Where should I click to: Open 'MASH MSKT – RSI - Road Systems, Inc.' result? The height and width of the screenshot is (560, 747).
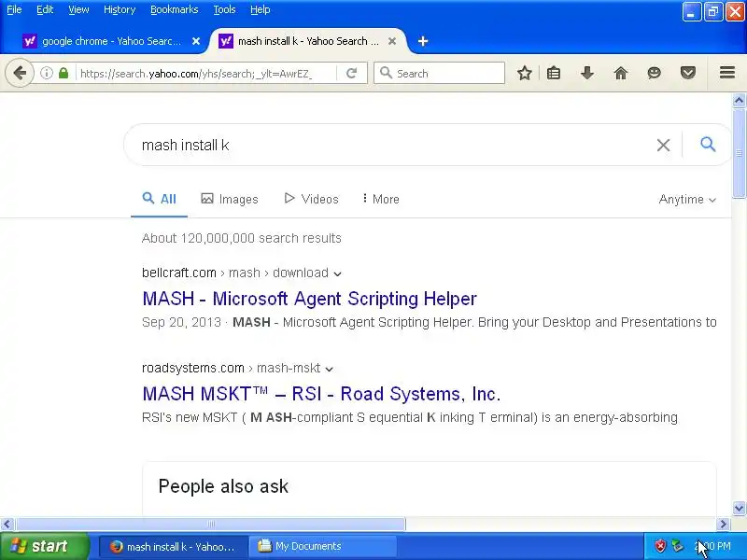pyautogui.click(x=321, y=394)
